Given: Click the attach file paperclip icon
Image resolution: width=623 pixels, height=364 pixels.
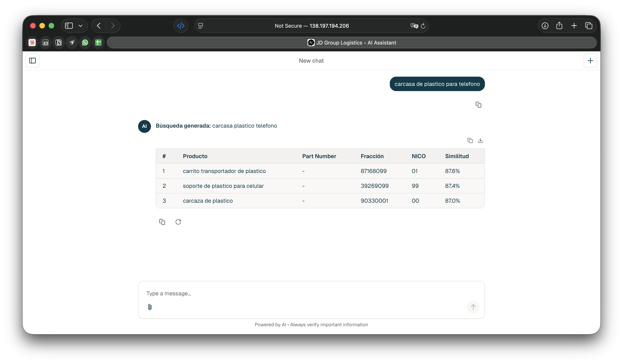Looking at the screenshot, I should point(150,307).
